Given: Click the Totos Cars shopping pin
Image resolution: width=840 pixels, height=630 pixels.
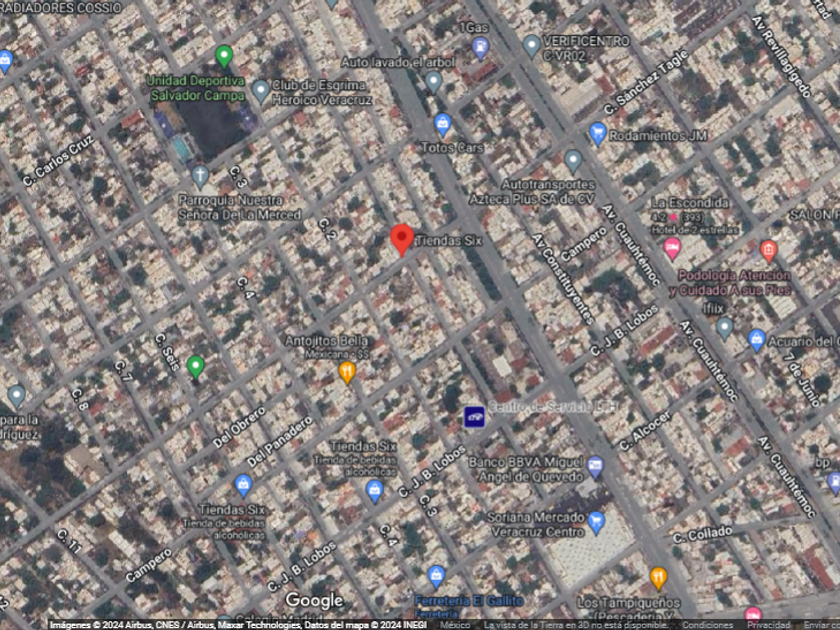Looking at the screenshot, I should click(x=442, y=125).
